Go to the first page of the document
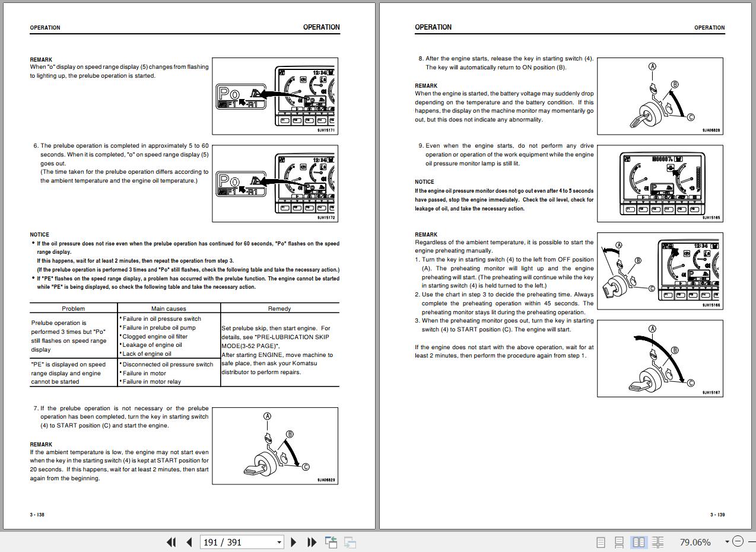This screenshot has width=756, height=552. point(171,542)
